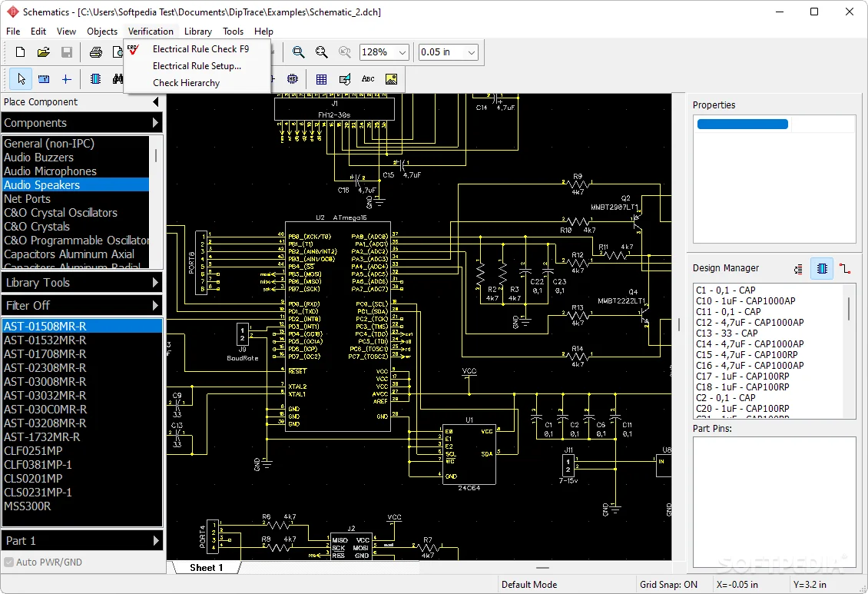
Task: Expand the Part 1 section
Action: [82, 541]
